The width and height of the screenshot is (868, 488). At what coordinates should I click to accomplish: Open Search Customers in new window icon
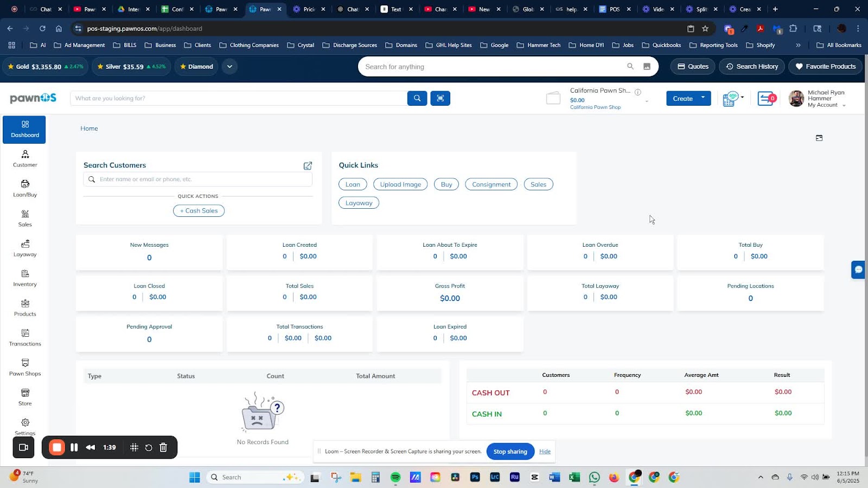tap(308, 166)
